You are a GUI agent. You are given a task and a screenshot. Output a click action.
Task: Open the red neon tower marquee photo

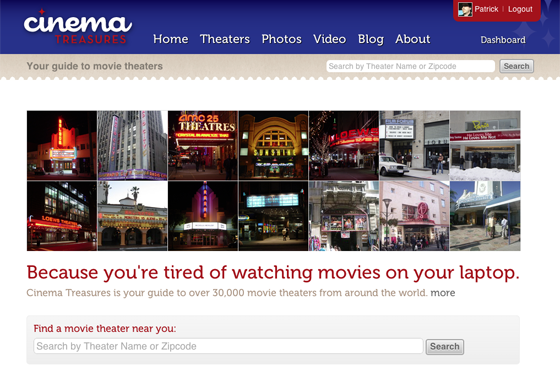[62, 145]
